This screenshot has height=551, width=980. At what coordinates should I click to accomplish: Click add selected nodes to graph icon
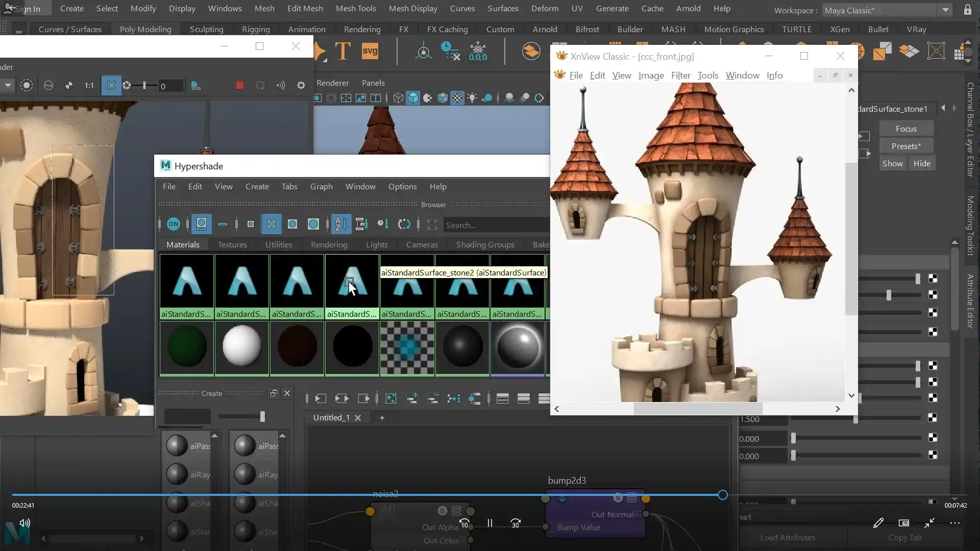point(412,398)
